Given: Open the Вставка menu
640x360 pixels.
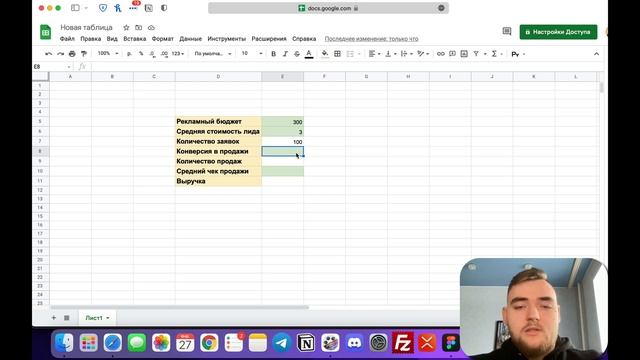Looking at the screenshot, I should click(x=134, y=39).
